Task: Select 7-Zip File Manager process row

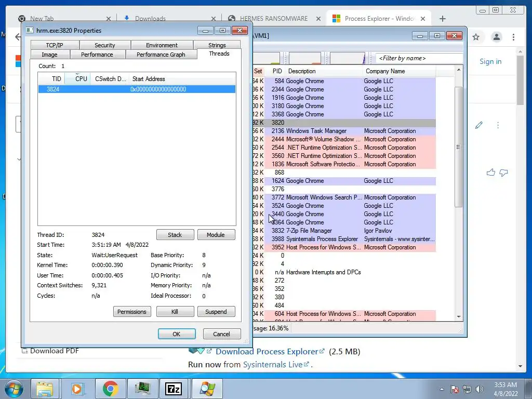Action: pyautogui.click(x=344, y=231)
